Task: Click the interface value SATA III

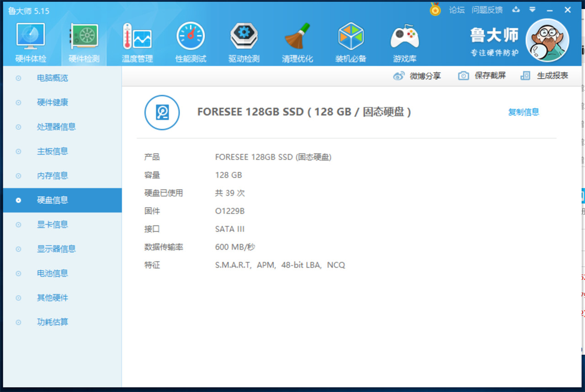Action: [230, 229]
